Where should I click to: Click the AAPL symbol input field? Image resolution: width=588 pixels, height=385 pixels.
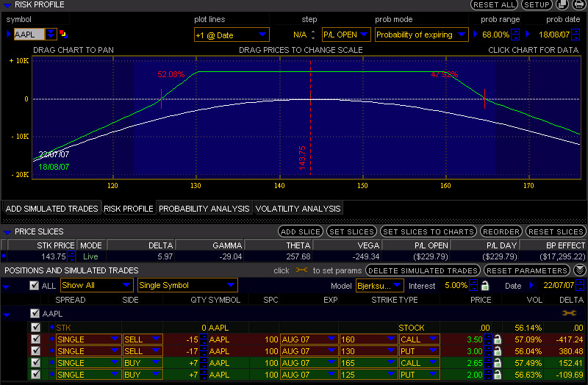click(x=29, y=35)
